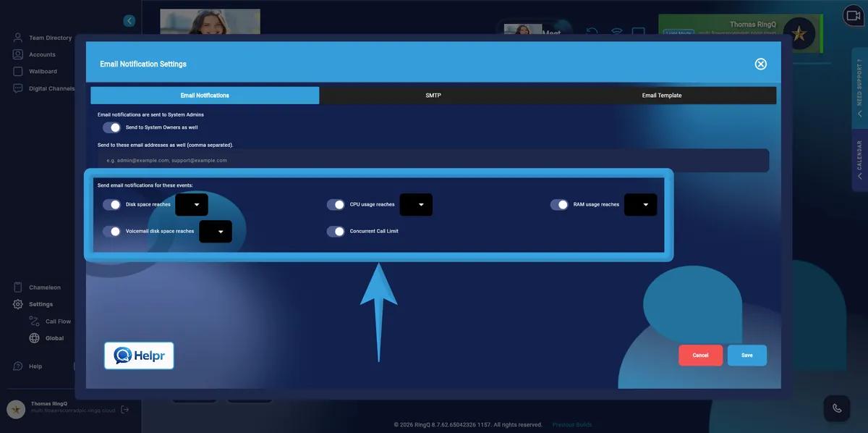868x433 pixels.
Task: Click the additional email addresses input field
Action: pos(433,161)
